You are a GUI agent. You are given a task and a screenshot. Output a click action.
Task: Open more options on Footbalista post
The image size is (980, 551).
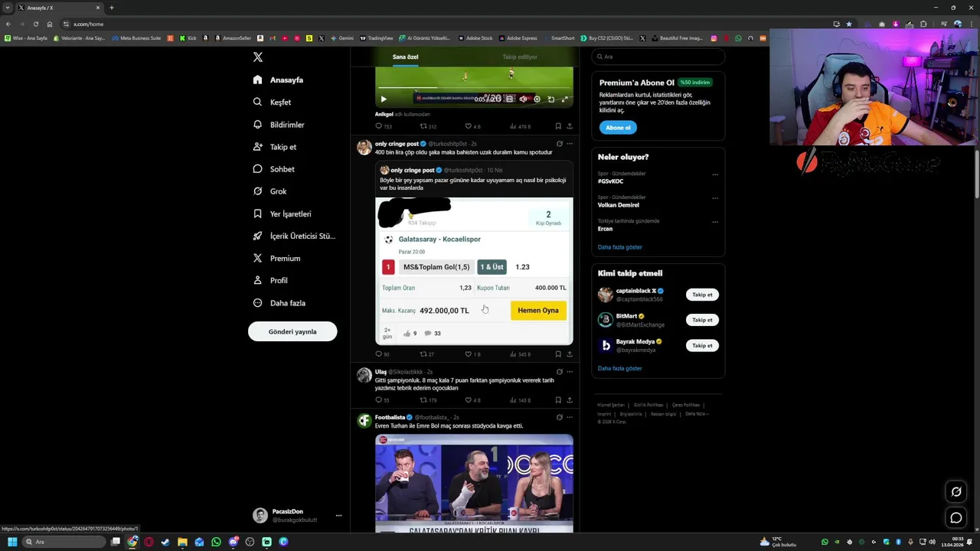click(569, 417)
